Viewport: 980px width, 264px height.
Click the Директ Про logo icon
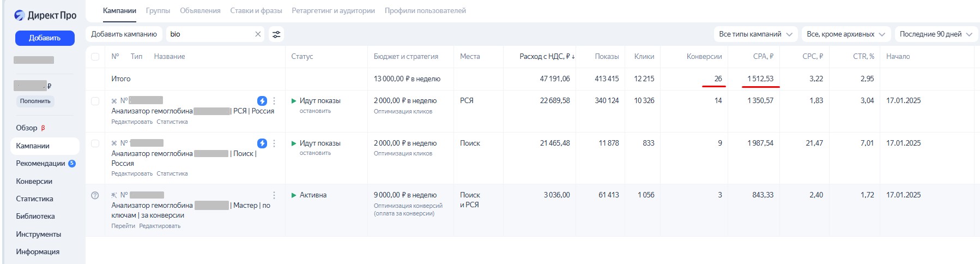[20, 15]
